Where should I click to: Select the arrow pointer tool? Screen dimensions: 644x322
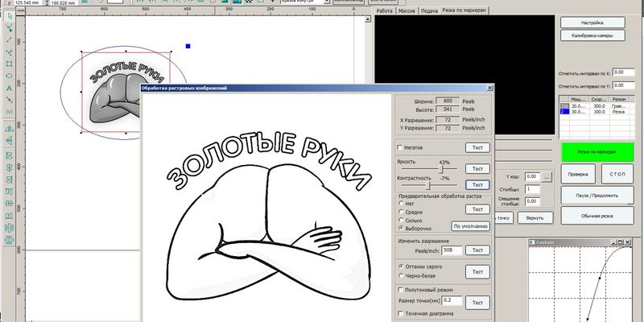coord(9,16)
